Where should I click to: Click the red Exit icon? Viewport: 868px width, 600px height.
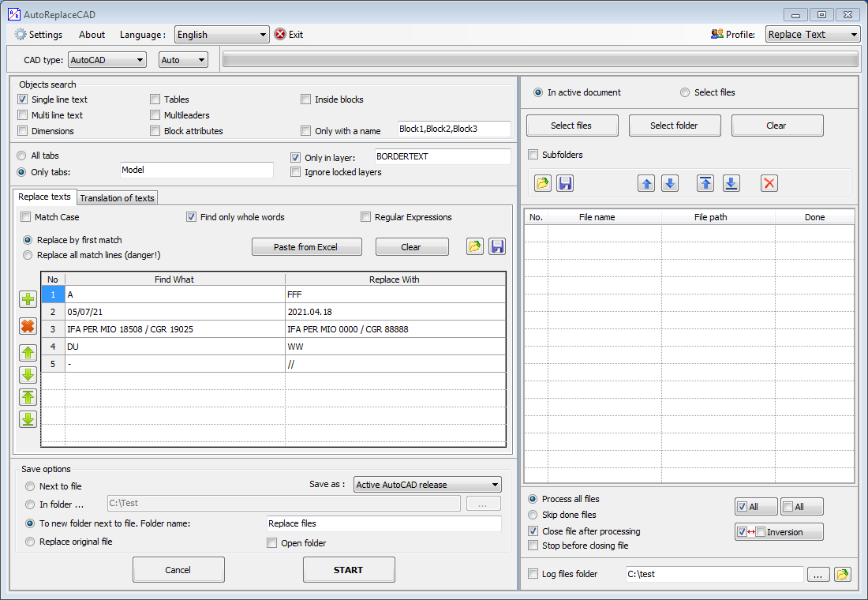[x=280, y=35]
